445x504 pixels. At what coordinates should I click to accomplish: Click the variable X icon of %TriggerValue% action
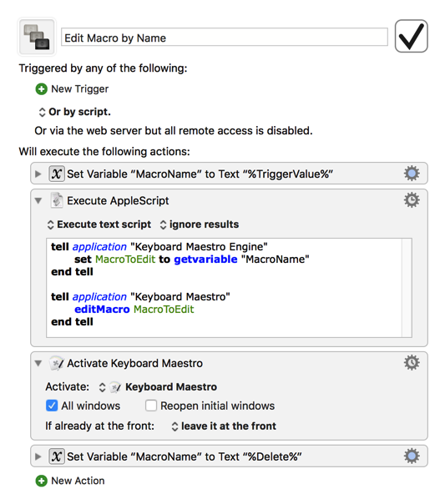coord(57,174)
